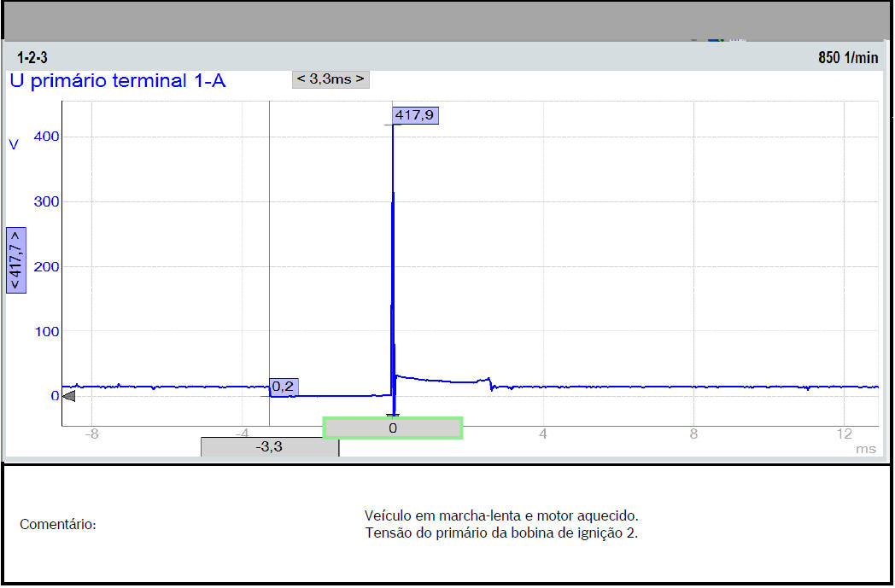
Task: Click the ms unit label on time axis
Action: tap(866, 449)
